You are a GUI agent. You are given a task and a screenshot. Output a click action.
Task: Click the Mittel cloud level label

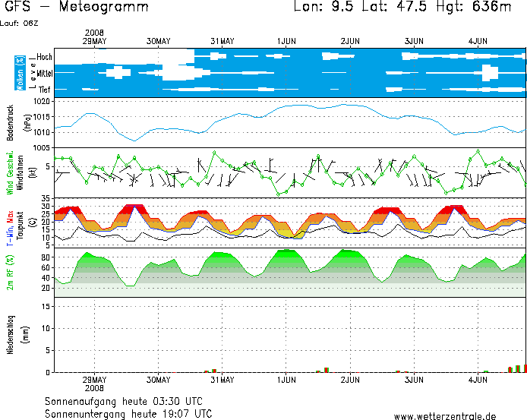(45, 73)
